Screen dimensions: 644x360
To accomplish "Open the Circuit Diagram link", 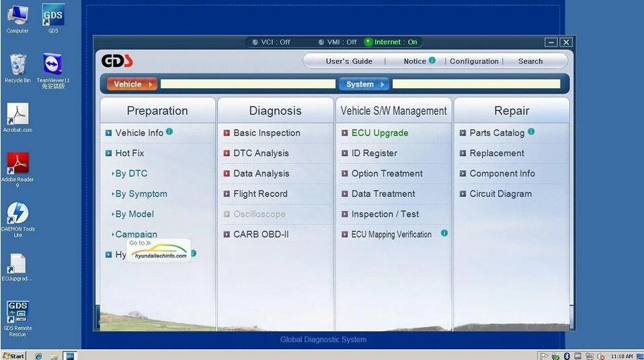I will 500,194.
